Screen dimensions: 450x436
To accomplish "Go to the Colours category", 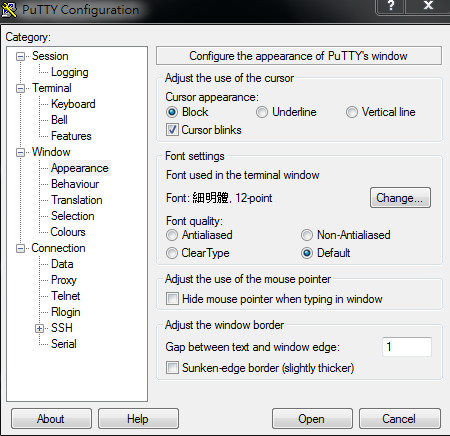I will click(68, 232).
